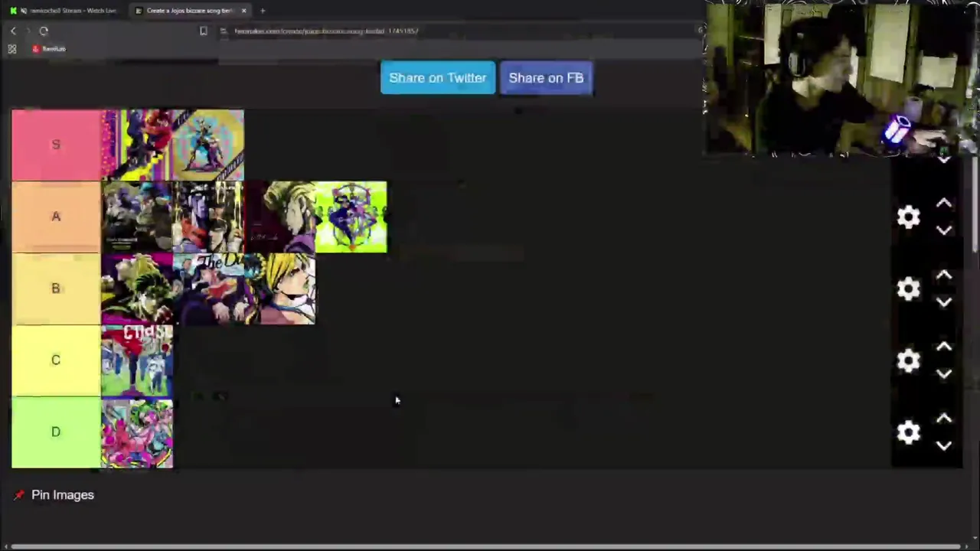The height and width of the screenshot is (551, 980).
Task: Go back in browser history
Action: [13, 31]
